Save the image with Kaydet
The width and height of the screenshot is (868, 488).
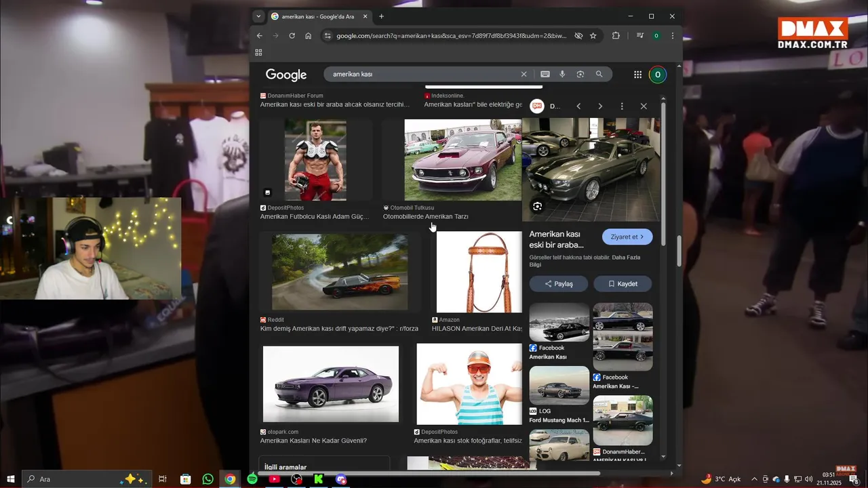coord(623,284)
